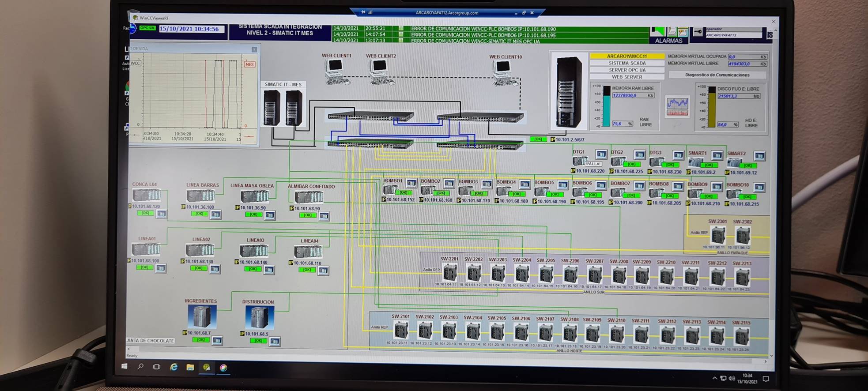Open the BOMBO2 detail screen icon
Image resolution: width=868 pixels, height=391 pixels.
(449, 183)
